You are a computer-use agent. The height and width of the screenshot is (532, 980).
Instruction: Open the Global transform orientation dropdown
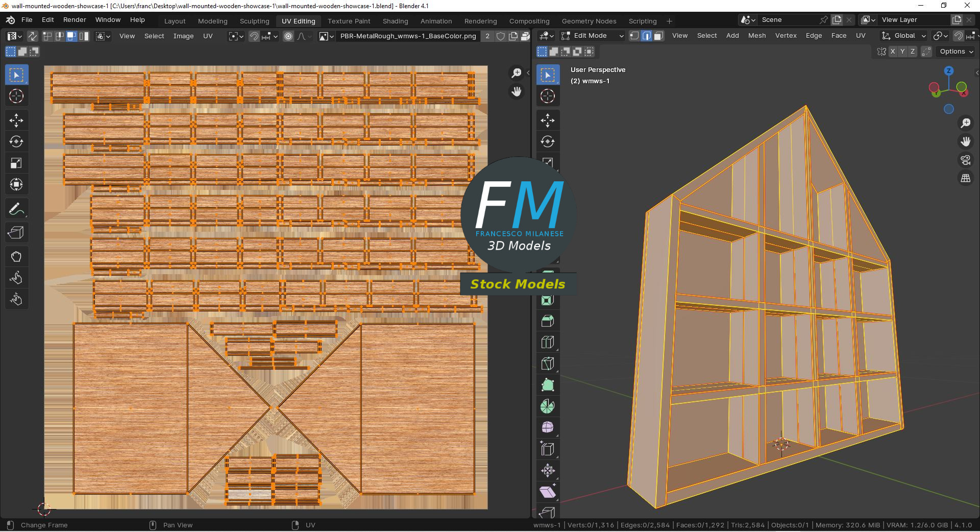point(904,36)
